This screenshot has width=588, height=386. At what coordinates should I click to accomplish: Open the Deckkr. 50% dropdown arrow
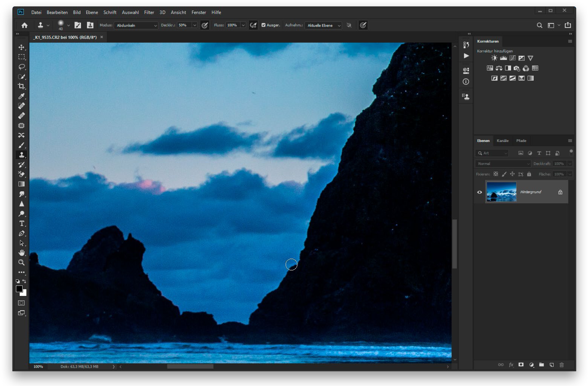[195, 25]
